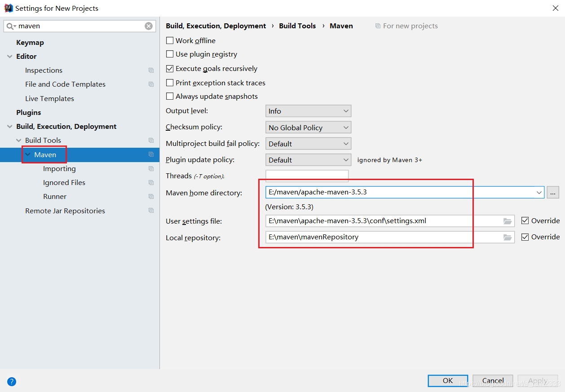The image size is (565, 392).
Task: Clear the maven search field
Action: [x=149, y=26]
